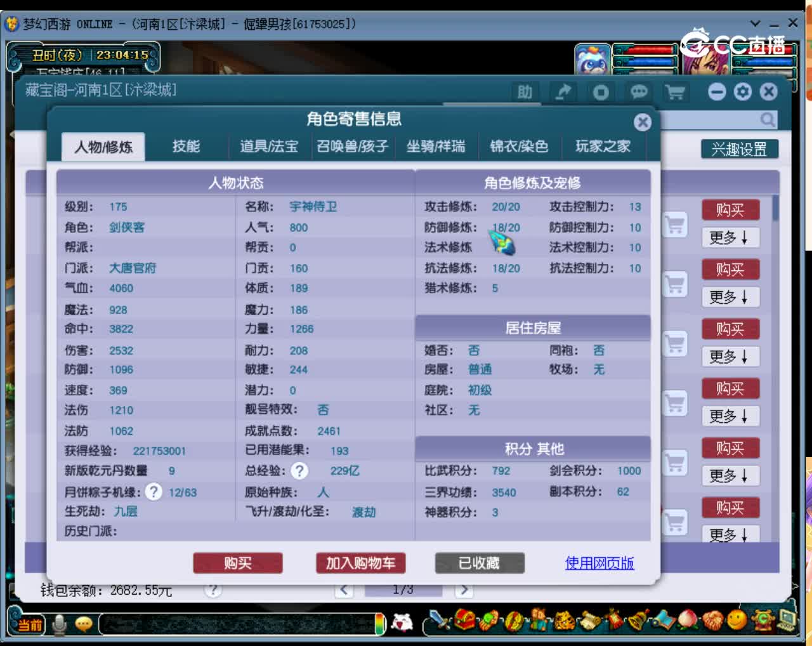Click the first 购买 button in the listing
This screenshot has width=812, height=646.
[730, 210]
